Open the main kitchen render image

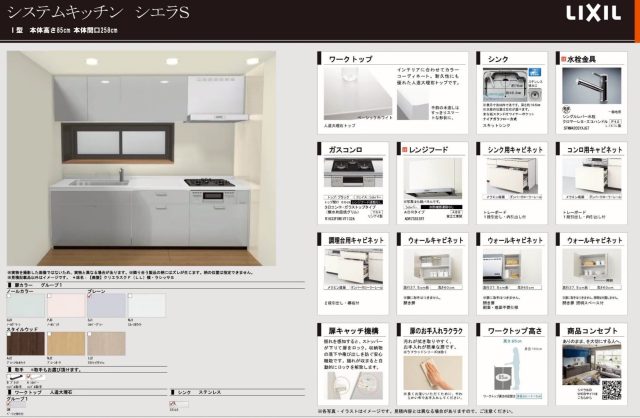[141, 158]
